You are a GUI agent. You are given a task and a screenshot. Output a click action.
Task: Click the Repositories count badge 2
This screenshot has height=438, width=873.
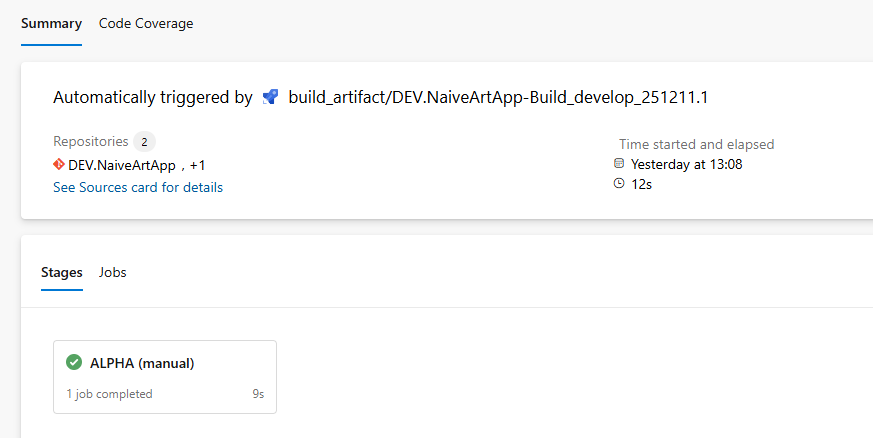[144, 142]
